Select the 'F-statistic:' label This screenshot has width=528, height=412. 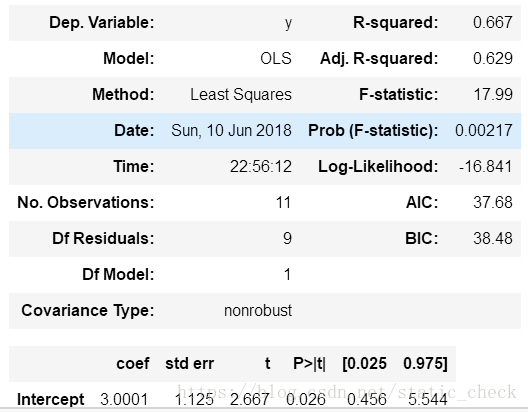tap(399, 95)
